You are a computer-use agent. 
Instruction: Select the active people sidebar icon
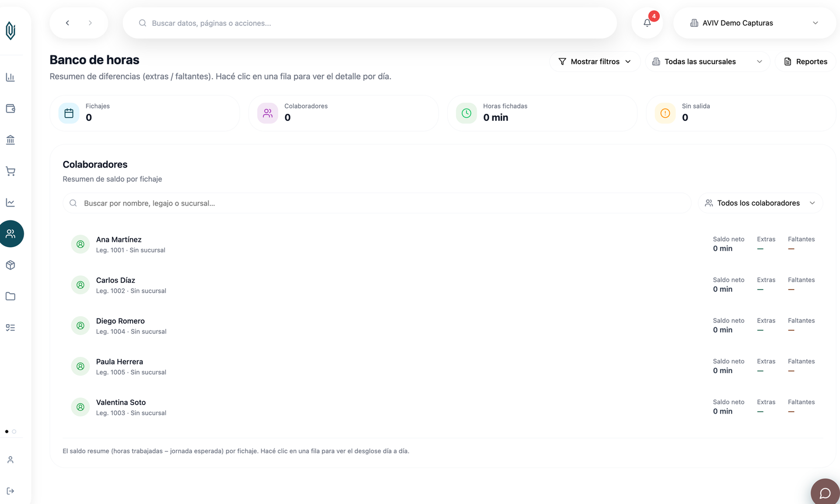(x=10, y=234)
